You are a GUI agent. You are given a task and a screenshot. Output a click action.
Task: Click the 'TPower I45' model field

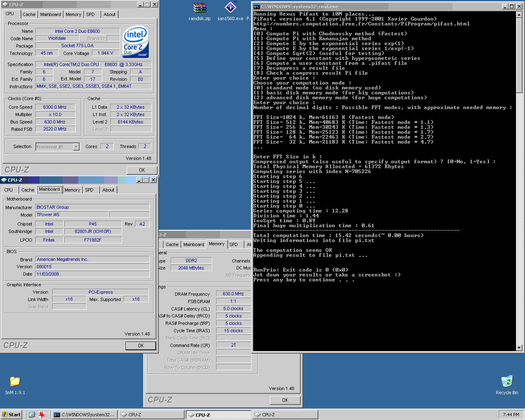[x=72, y=215]
